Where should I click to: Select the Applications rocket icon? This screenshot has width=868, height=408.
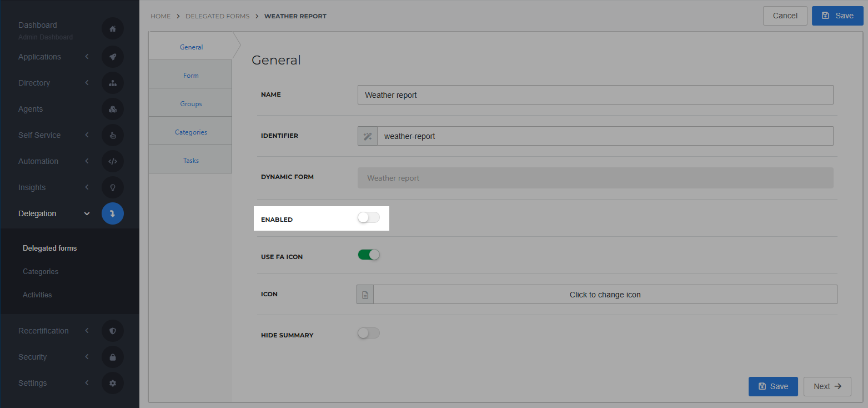click(113, 57)
